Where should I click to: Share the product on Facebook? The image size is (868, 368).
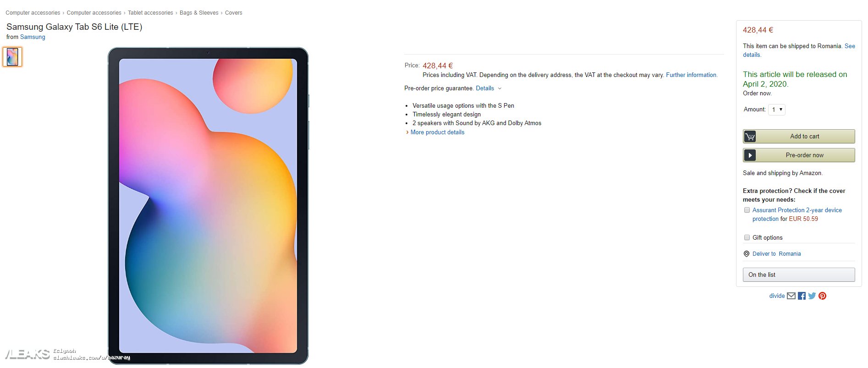point(802,296)
